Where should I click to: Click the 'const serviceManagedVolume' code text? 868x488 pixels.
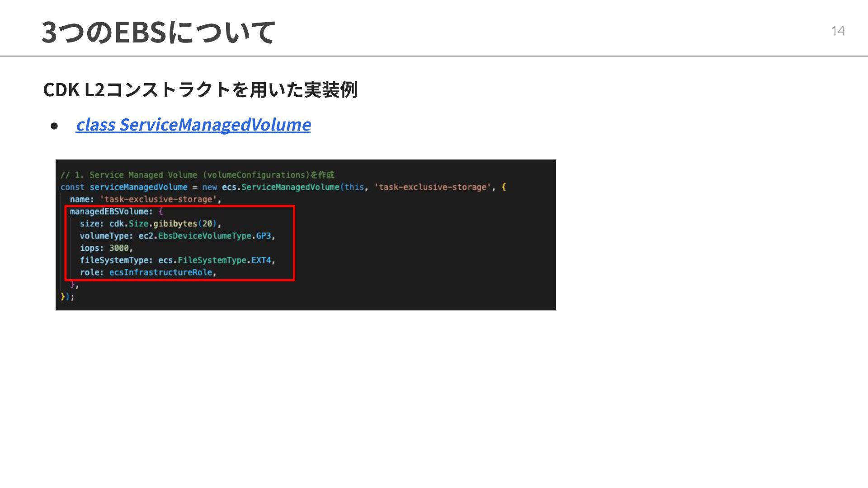124,187
